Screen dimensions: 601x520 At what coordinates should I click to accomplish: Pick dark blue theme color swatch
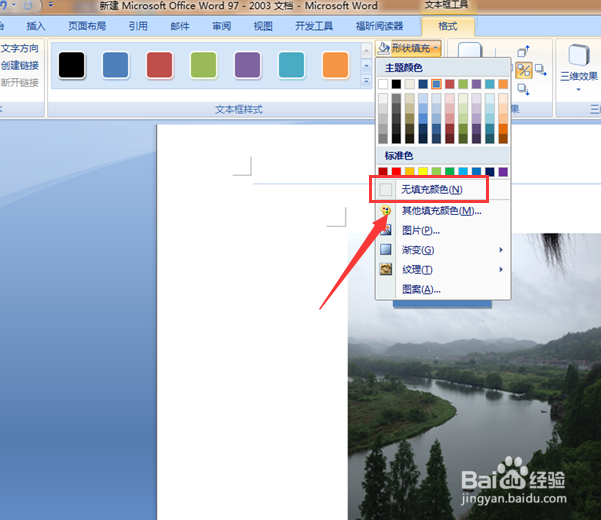[x=423, y=84]
